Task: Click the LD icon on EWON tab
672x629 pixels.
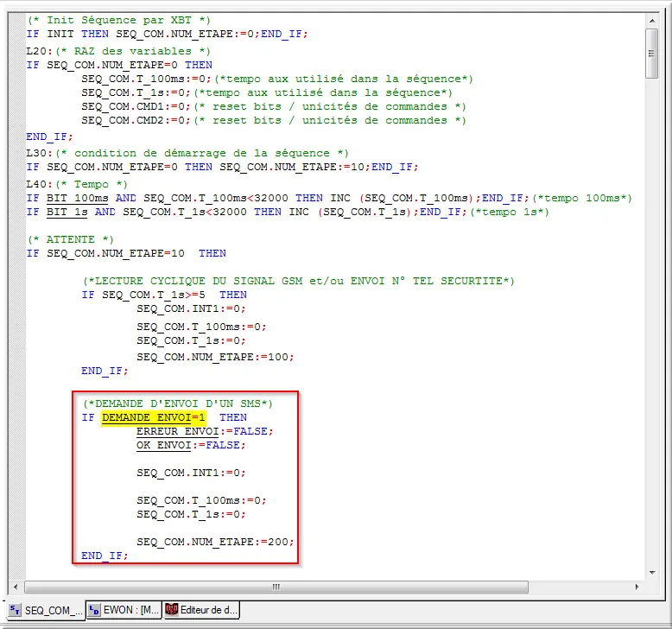Action: [x=94, y=610]
